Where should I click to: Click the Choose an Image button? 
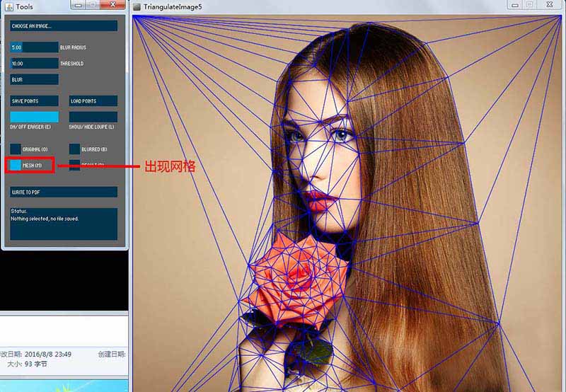tap(64, 26)
